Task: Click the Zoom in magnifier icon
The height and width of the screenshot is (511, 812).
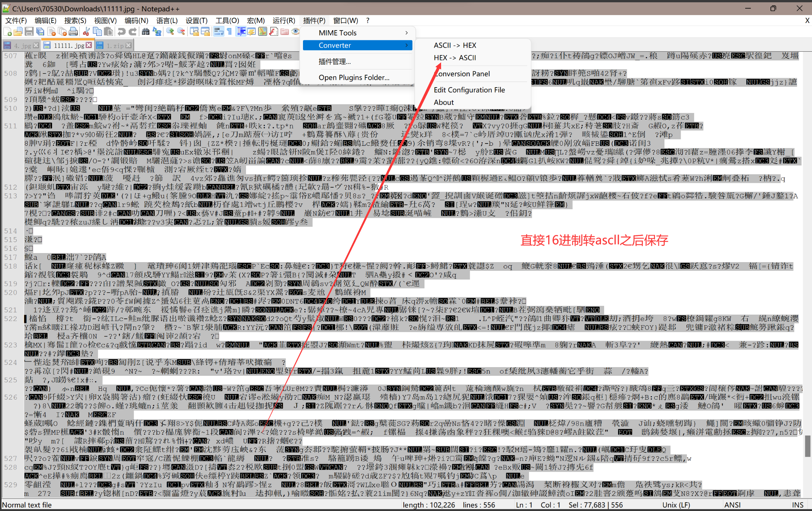Action: click(x=170, y=32)
